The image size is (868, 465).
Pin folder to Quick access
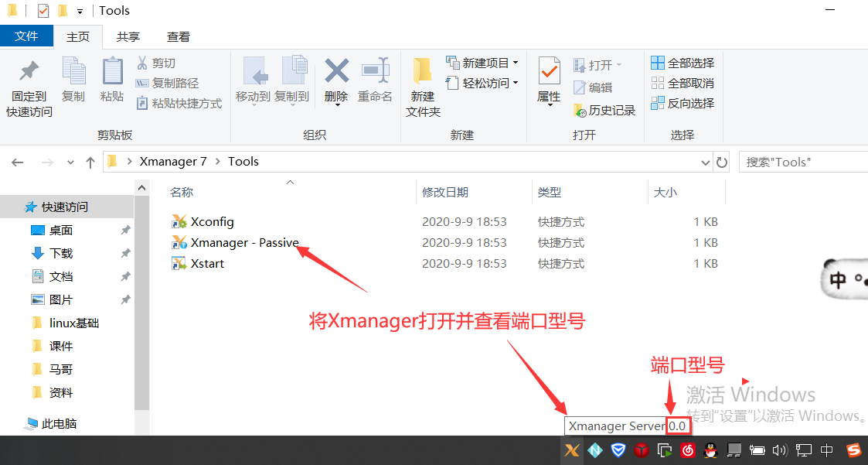29,87
